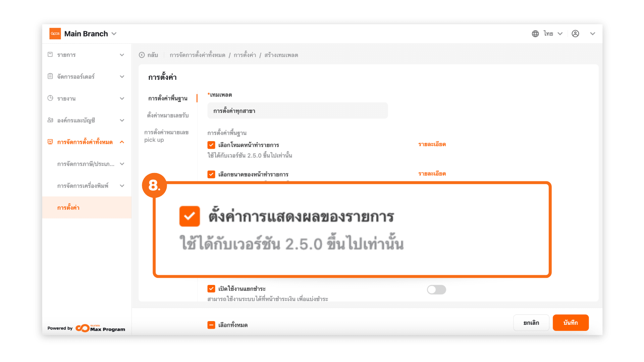The width and height of the screenshot is (644, 362).
Task: Switch to ตั้งค่าหมายเลขรับ tab
Action: click(168, 115)
